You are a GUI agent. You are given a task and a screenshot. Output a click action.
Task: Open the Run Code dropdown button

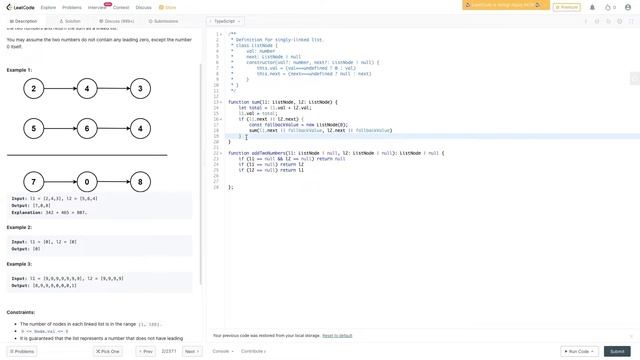579,351
